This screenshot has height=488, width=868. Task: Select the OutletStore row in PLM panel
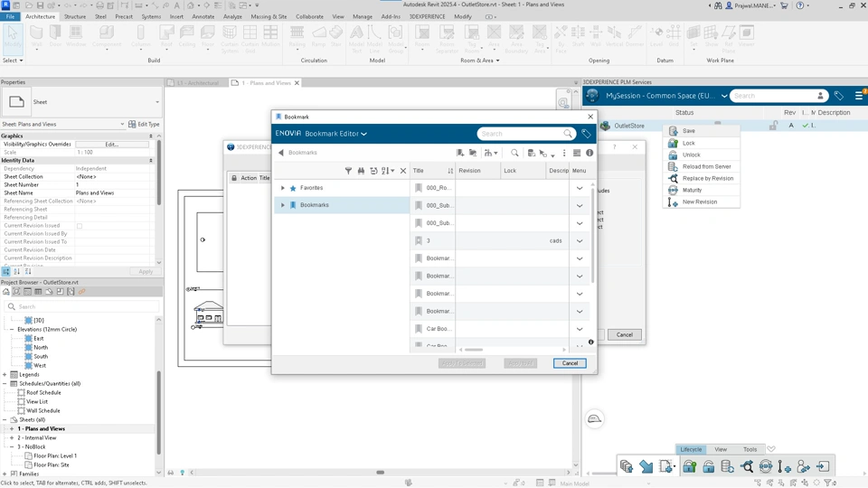click(x=724, y=127)
